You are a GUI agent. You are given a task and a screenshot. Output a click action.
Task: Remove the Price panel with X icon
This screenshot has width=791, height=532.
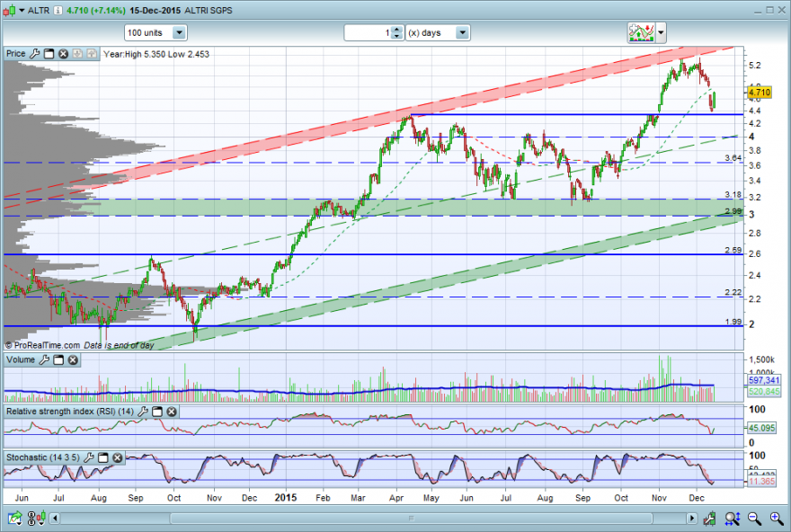[x=63, y=54]
